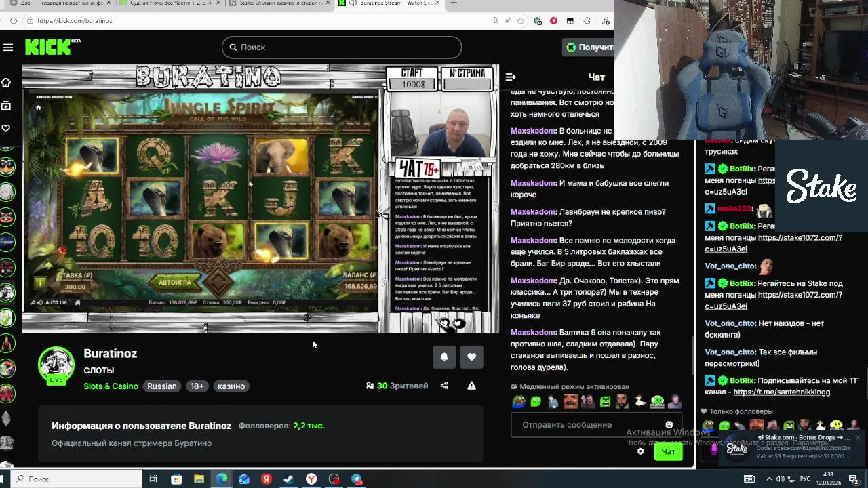This screenshot has height=488, width=868.
Task: Open Browse in the left sidebar
Action: pyautogui.click(x=6, y=106)
